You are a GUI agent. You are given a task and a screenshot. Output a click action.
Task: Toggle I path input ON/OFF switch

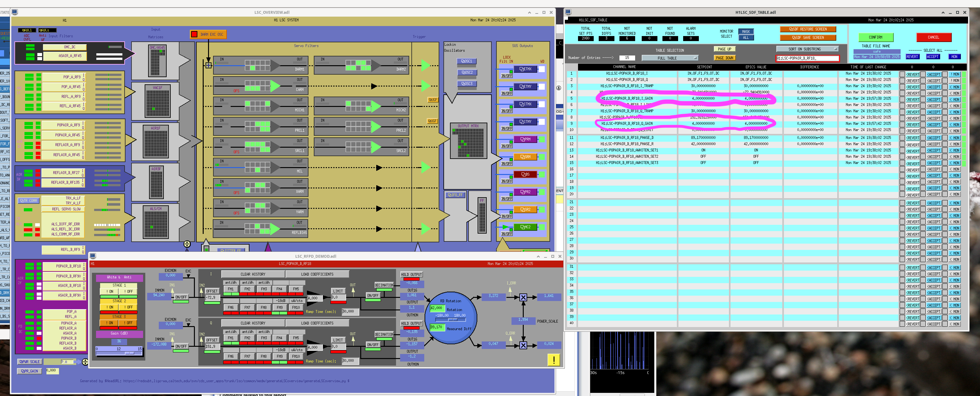(x=181, y=297)
